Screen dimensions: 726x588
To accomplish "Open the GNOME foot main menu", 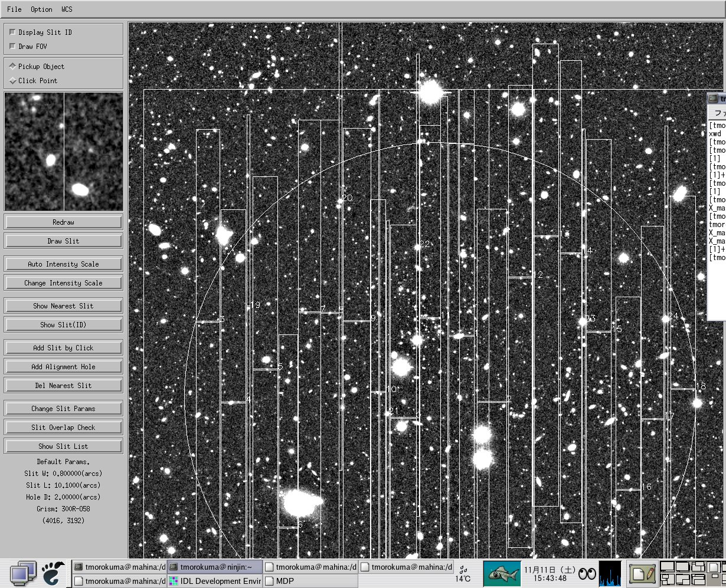I will pyautogui.click(x=53, y=573).
